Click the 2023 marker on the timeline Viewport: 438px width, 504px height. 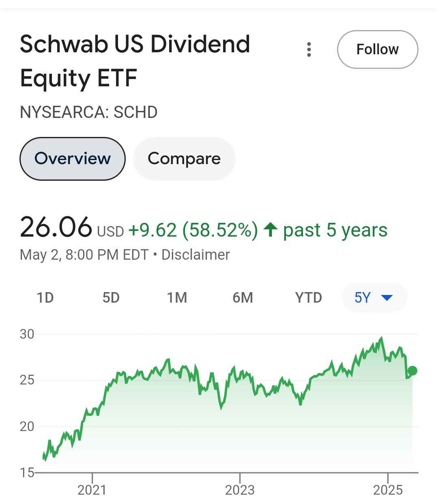pos(240,489)
